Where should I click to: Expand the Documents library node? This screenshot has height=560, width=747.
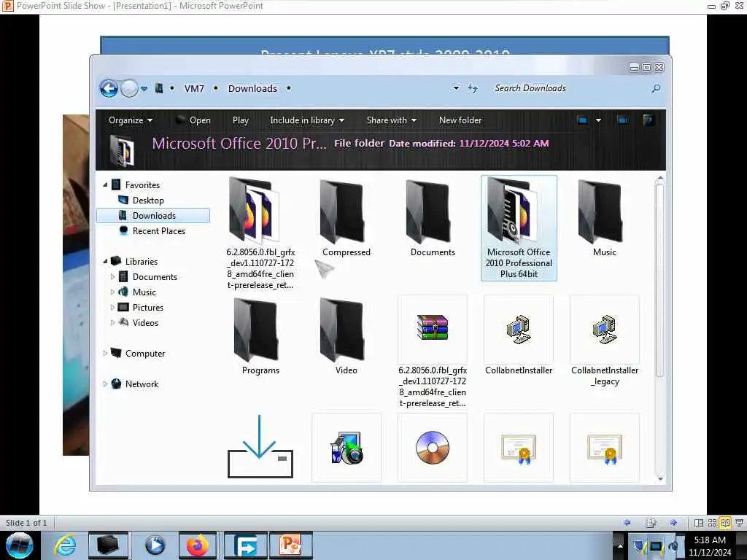pos(112,276)
